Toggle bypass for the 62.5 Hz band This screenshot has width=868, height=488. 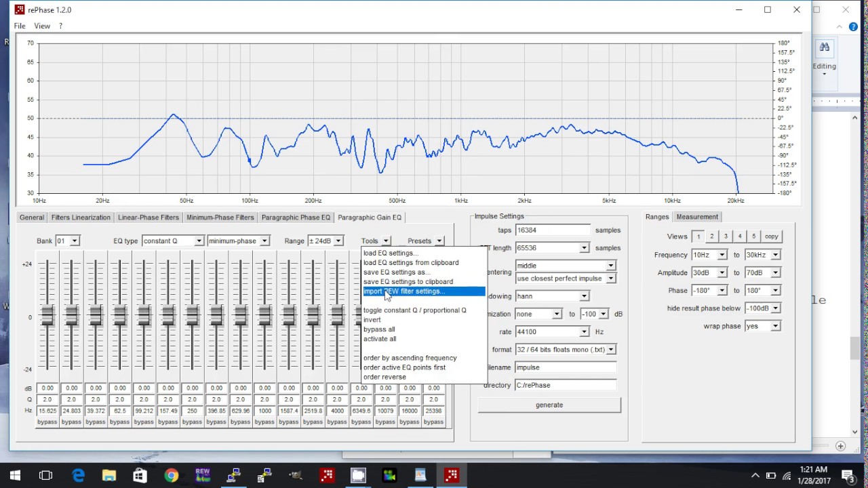click(119, 422)
